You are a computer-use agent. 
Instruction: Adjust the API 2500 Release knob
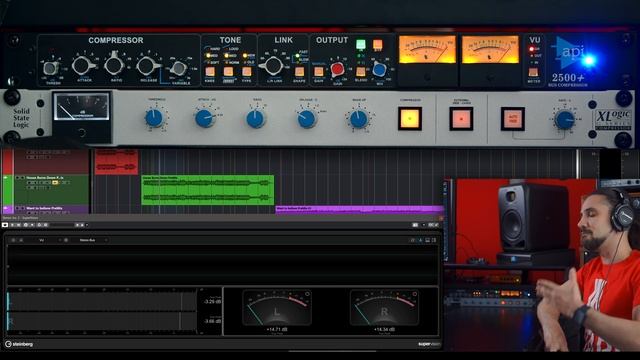[147, 65]
